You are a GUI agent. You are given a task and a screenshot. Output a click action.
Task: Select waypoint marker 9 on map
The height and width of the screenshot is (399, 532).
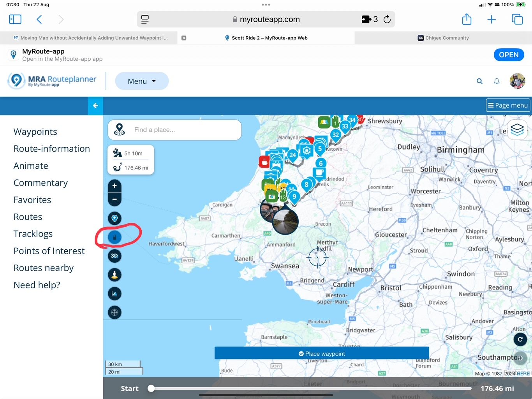(294, 197)
